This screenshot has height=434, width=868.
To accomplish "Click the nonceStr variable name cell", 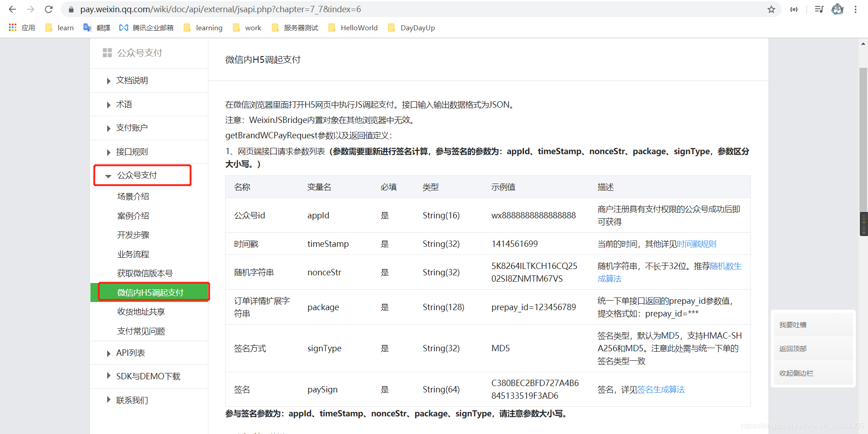I will [x=324, y=273].
